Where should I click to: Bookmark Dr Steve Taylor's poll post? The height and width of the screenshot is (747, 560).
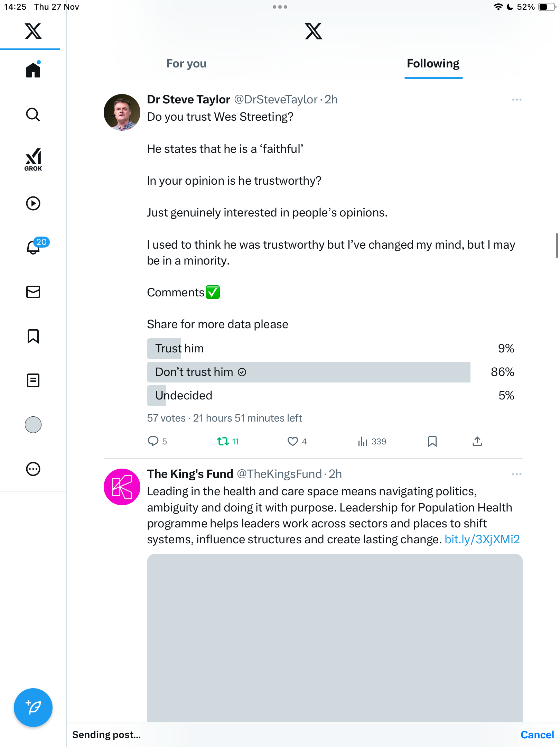pos(432,441)
